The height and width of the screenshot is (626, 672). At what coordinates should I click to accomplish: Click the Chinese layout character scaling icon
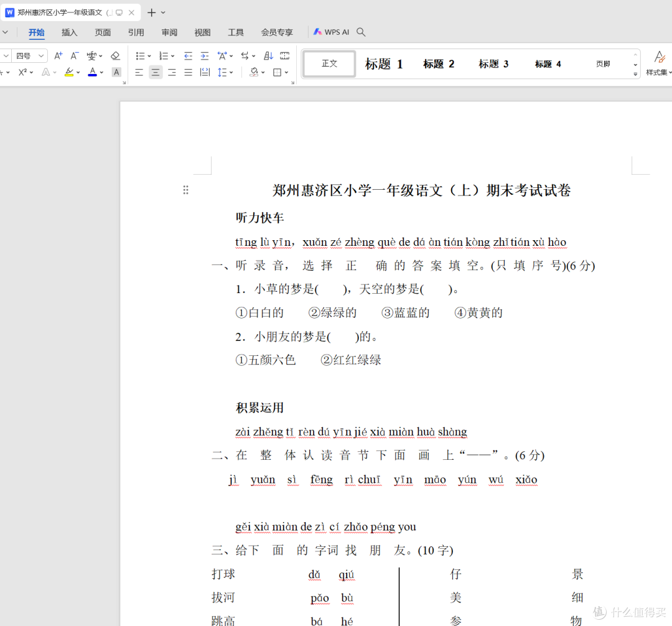[222, 56]
